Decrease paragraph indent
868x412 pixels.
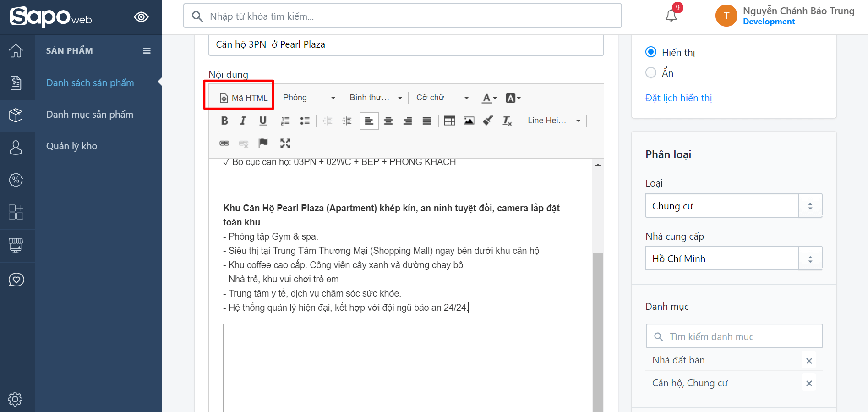(328, 121)
